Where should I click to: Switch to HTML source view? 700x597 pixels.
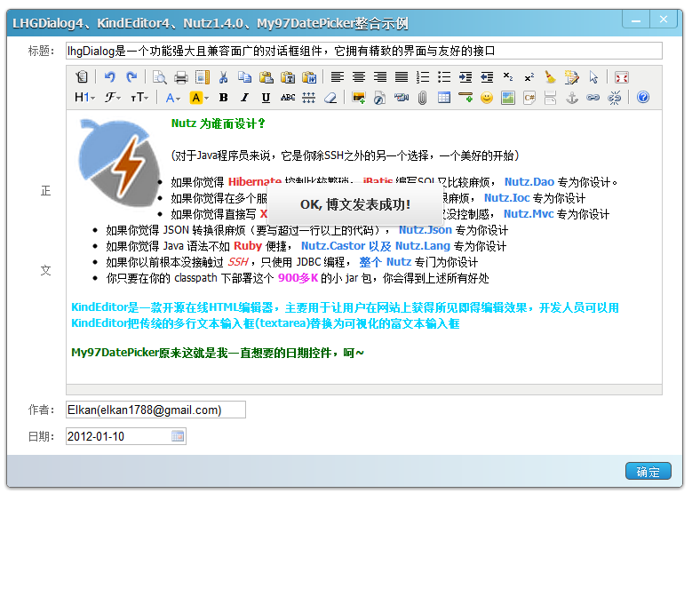click(82, 77)
